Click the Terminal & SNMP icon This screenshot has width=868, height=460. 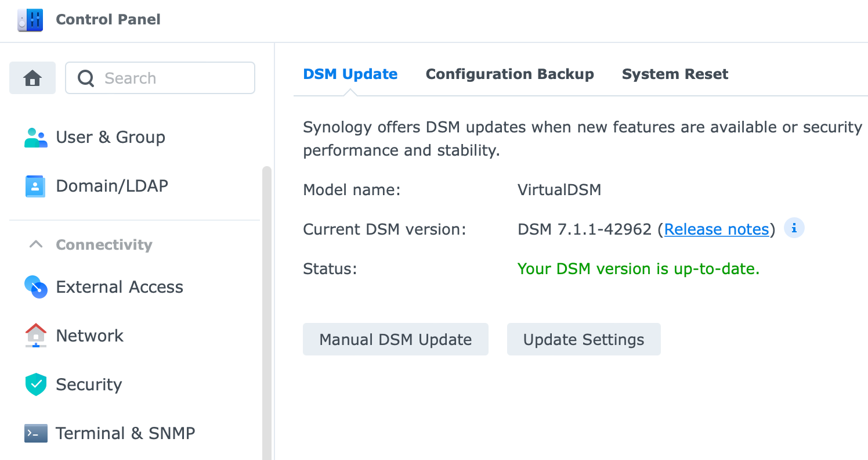tap(35, 433)
